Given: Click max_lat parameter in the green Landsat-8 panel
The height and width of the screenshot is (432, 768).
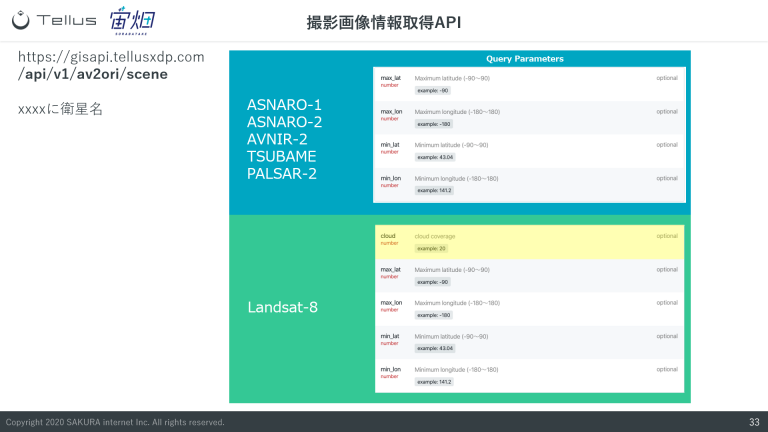Looking at the screenshot, I should point(390,269).
